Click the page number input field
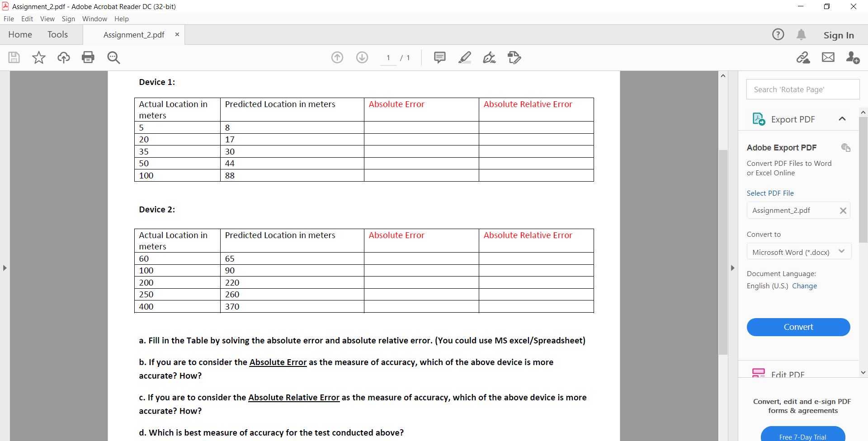This screenshot has width=868, height=441. [388, 57]
